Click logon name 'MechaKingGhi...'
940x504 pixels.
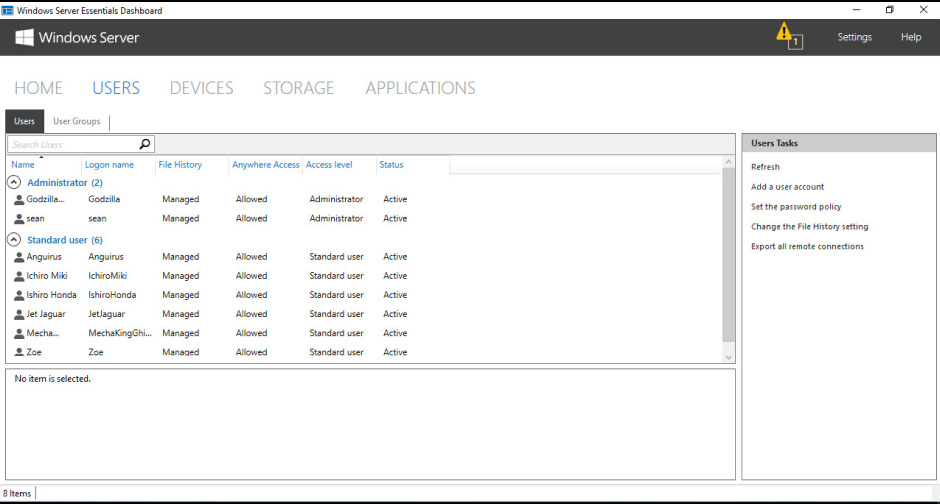120,334
